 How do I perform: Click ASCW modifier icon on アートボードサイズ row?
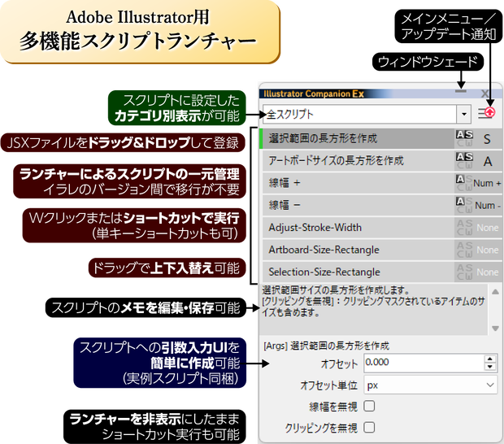[x=464, y=160]
